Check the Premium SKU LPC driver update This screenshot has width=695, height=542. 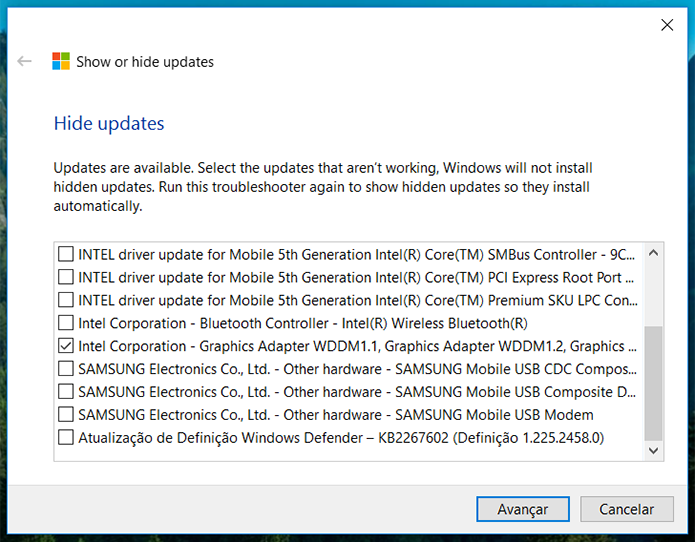click(66, 300)
